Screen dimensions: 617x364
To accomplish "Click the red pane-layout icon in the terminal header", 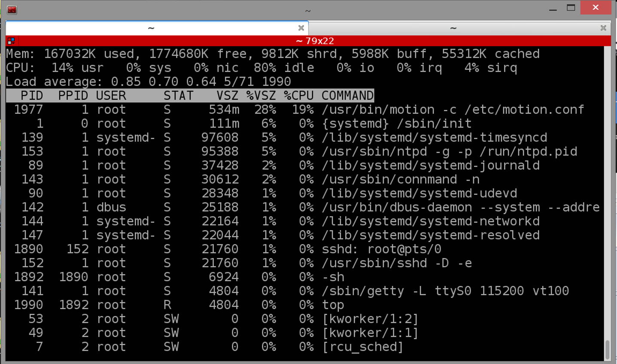I will coord(11,41).
